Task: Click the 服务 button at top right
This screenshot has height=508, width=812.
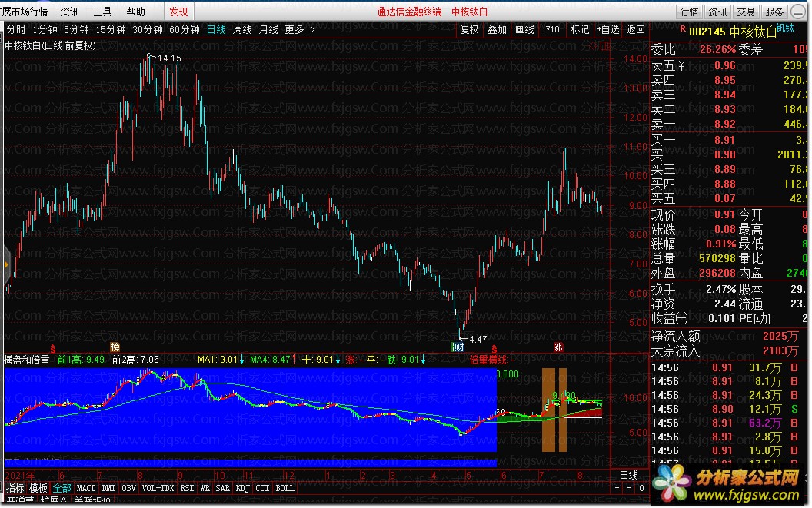Action: 775,12
